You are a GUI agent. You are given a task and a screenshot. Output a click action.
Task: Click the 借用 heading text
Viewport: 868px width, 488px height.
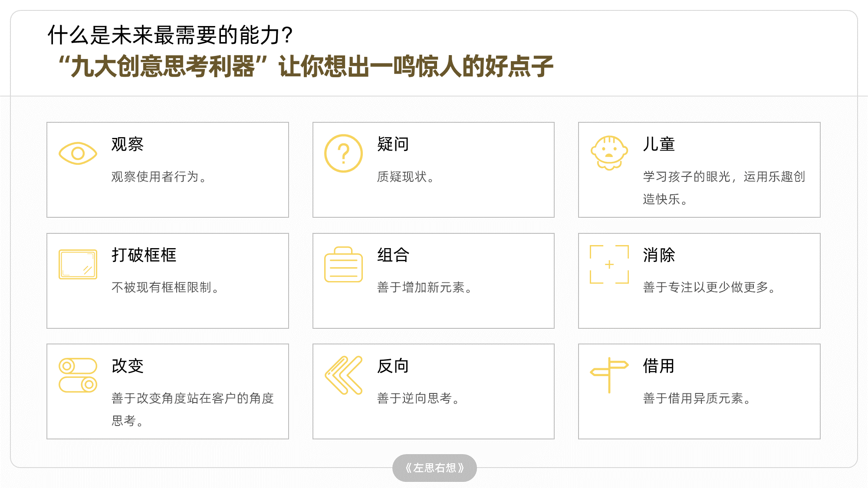(x=659, y=366)
